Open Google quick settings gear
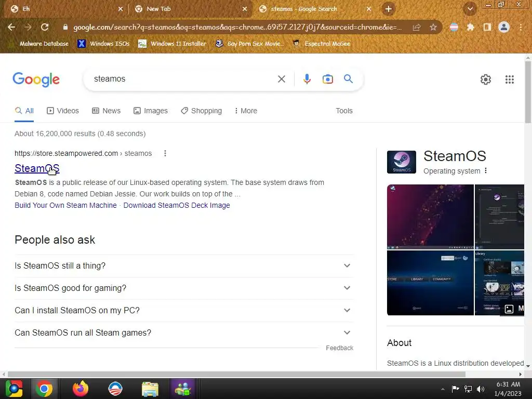The image size is (532, 399). [486, 79]
